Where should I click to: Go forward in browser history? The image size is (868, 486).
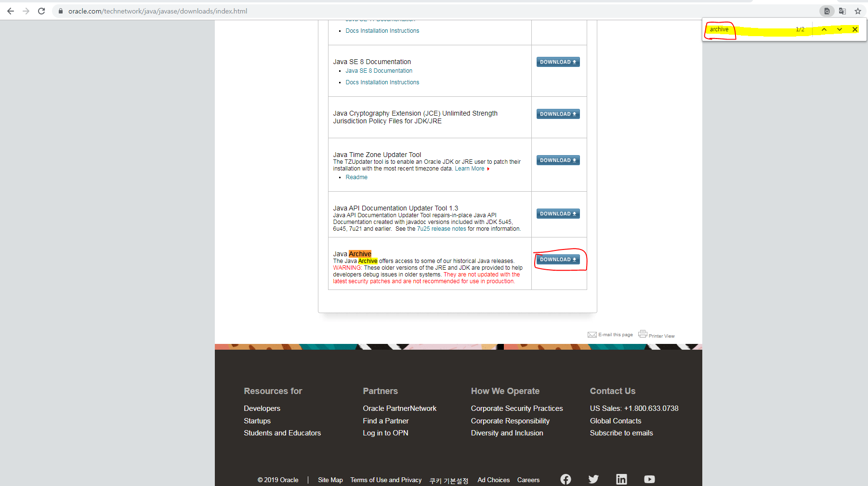tap(26, 11)
